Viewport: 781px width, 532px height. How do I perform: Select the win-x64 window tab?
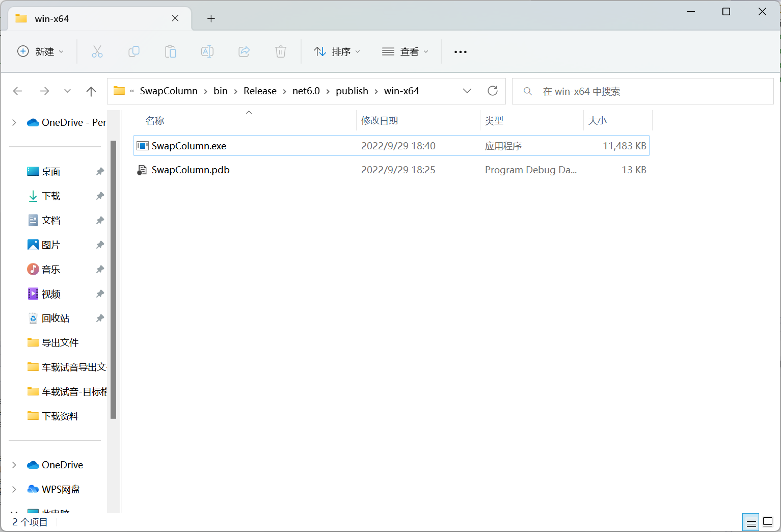[99, 18]
